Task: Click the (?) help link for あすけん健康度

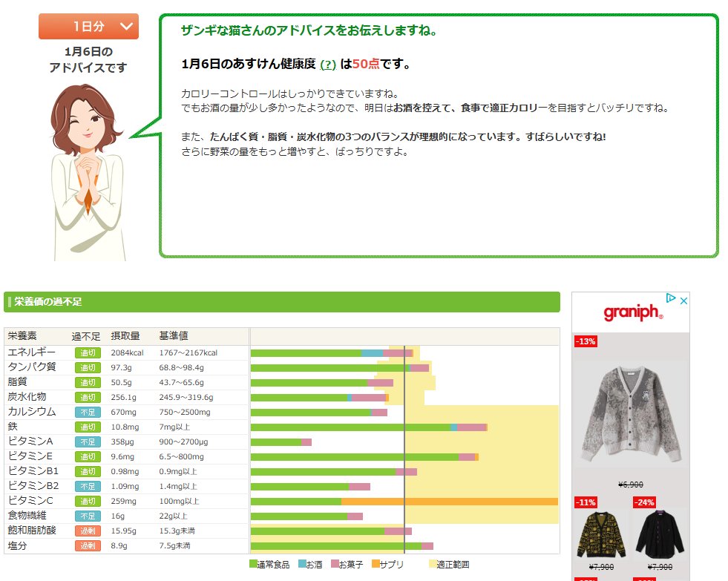Action: coord(328,65)
